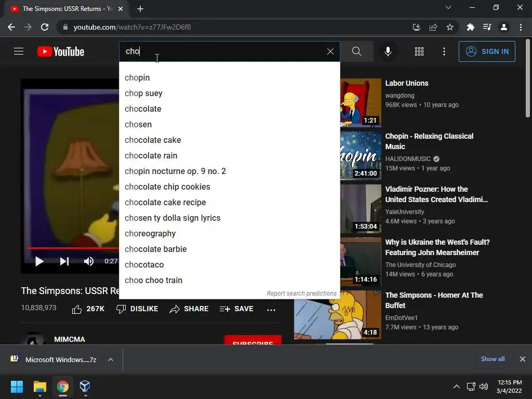Pick 'chocolate cake recipe' suggestion
The height and width of the screenshot is (399, 532).
click(229, 203)
